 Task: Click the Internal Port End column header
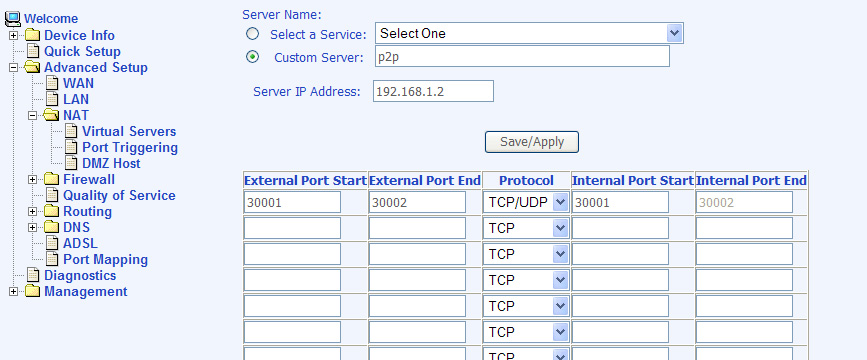[751, 181]
